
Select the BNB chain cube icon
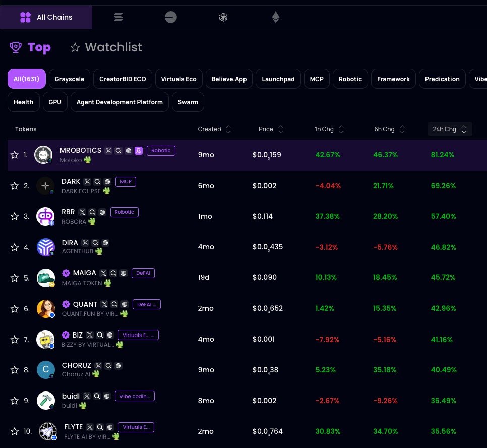tap(223, 18)
